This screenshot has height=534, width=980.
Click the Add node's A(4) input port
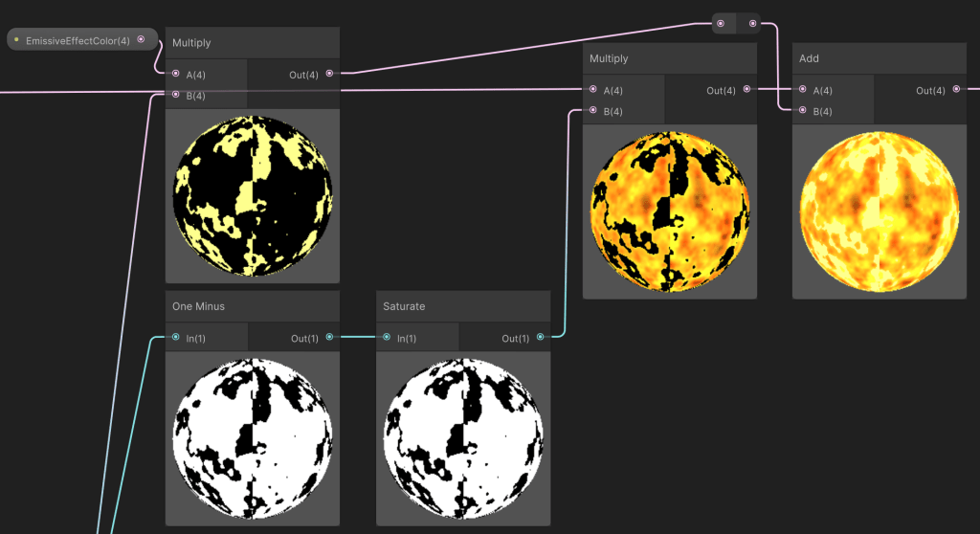pos(803,90)
